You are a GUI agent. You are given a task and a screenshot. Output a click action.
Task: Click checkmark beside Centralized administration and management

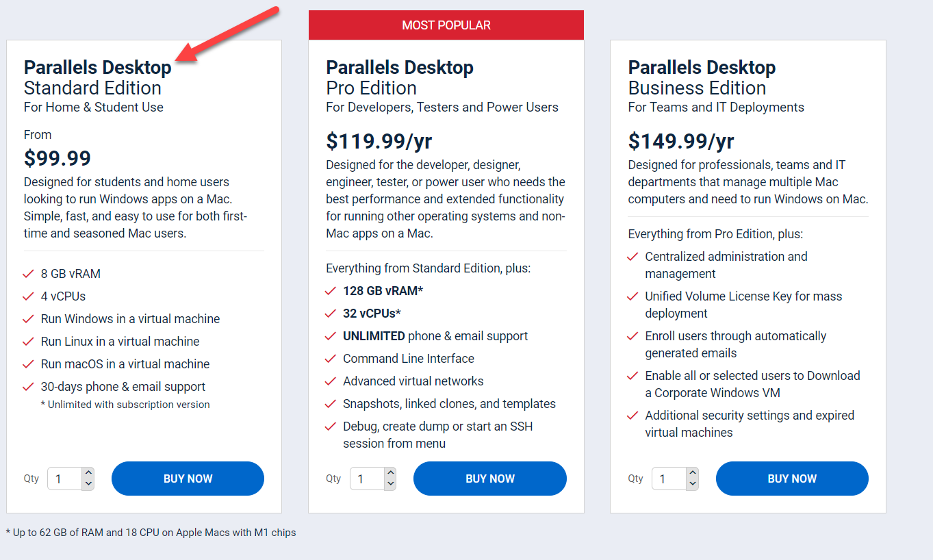(x=632, y=257)
